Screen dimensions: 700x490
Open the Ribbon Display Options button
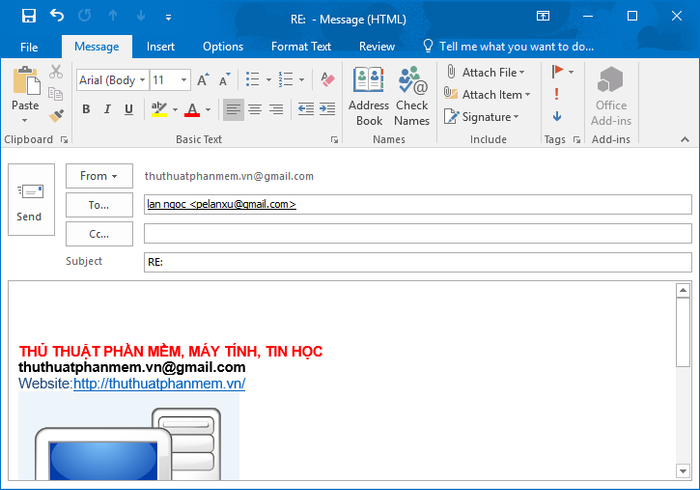[543, 17]
